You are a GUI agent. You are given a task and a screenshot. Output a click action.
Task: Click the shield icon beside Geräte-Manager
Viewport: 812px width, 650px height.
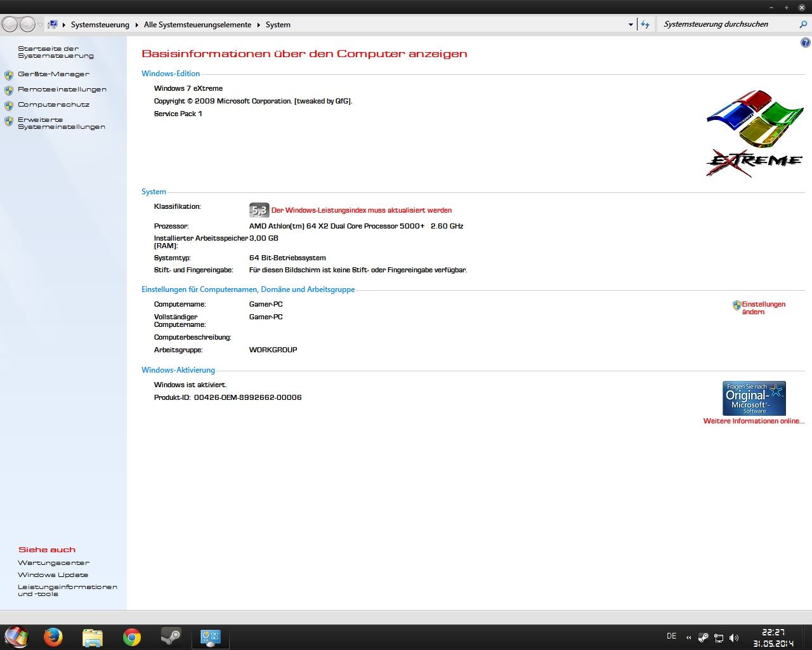[x=9, y=75]
